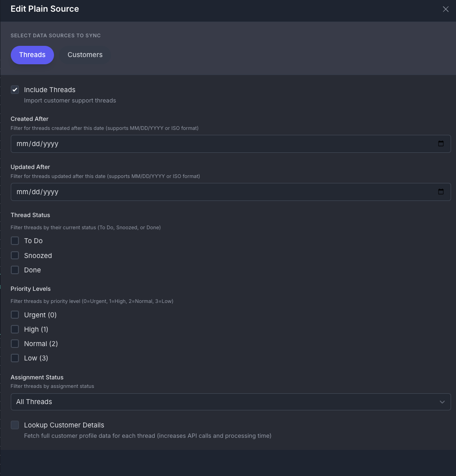
Task: Enable Lookup Customer Details
Action: click(14, 425)
